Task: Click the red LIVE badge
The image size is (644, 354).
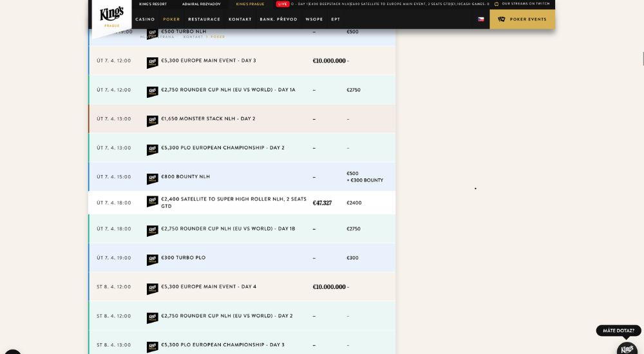Action: [282, 4]
